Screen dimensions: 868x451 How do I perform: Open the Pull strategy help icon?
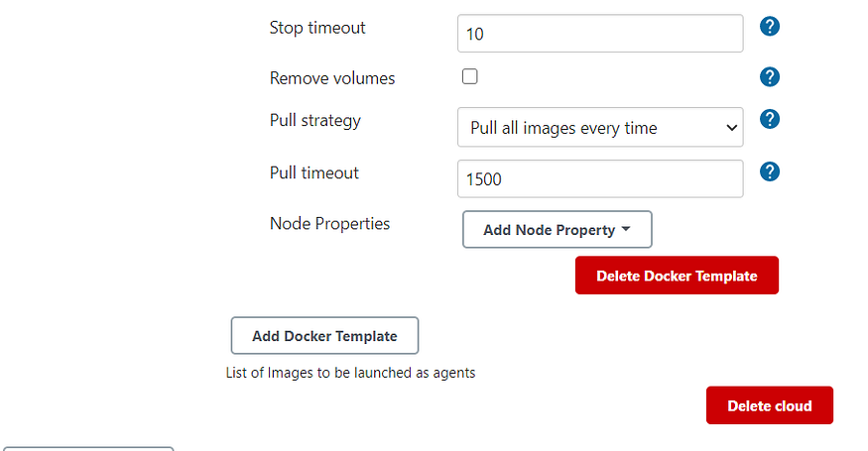tap(770, 119)
